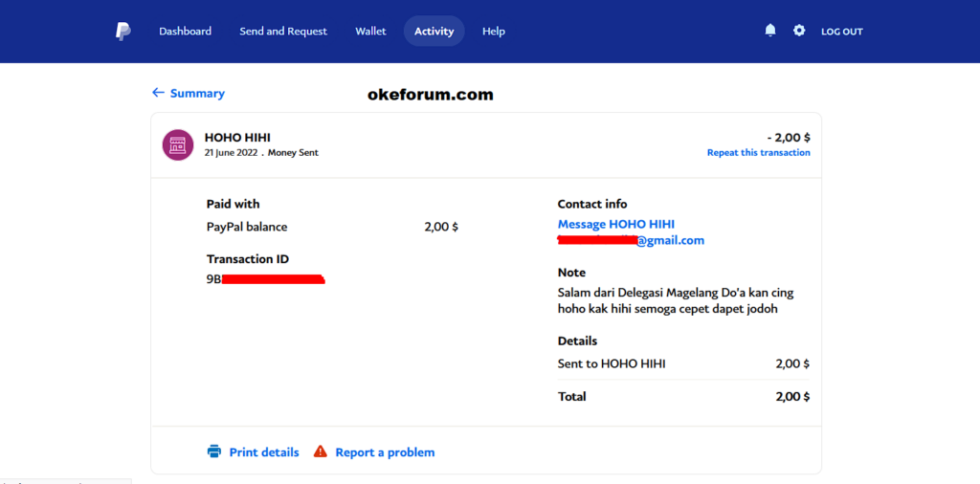Click the 'Note' heading

pos(571,273)
